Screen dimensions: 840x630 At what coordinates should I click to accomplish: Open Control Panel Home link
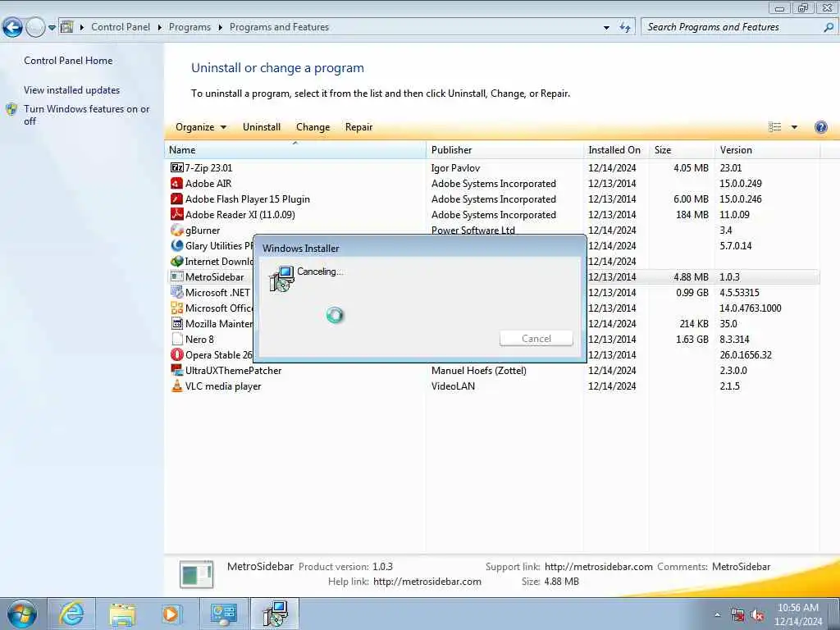[68, 61]
